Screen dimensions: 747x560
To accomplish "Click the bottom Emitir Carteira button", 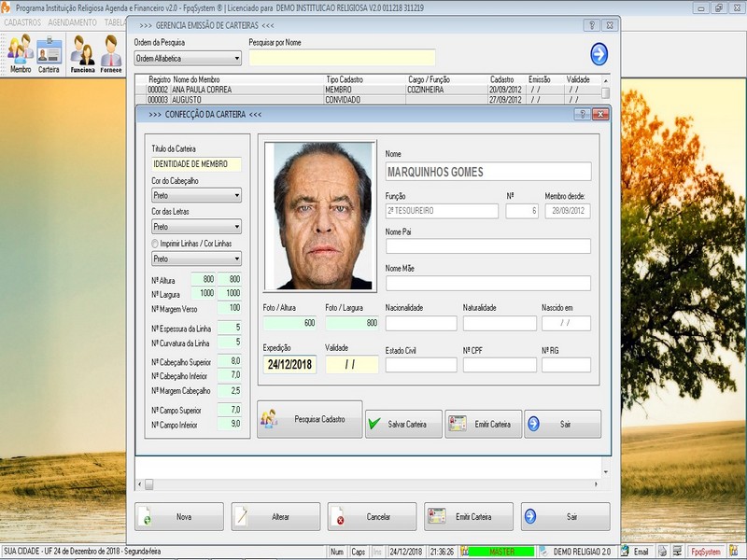I will click(x=469, y=517).
